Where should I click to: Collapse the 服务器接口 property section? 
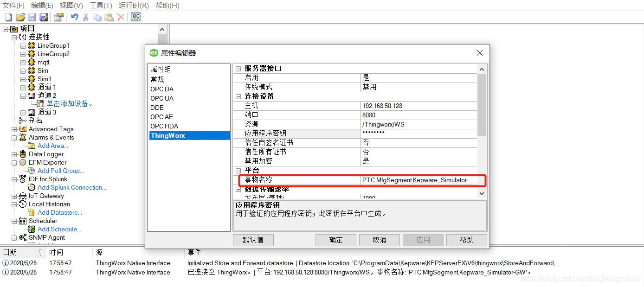click(238, 68)
